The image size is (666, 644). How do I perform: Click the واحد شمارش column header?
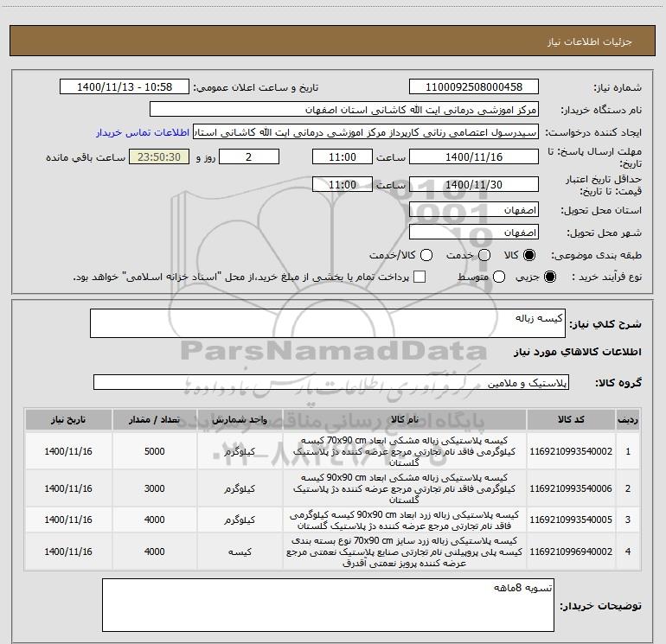click(240, 420)
